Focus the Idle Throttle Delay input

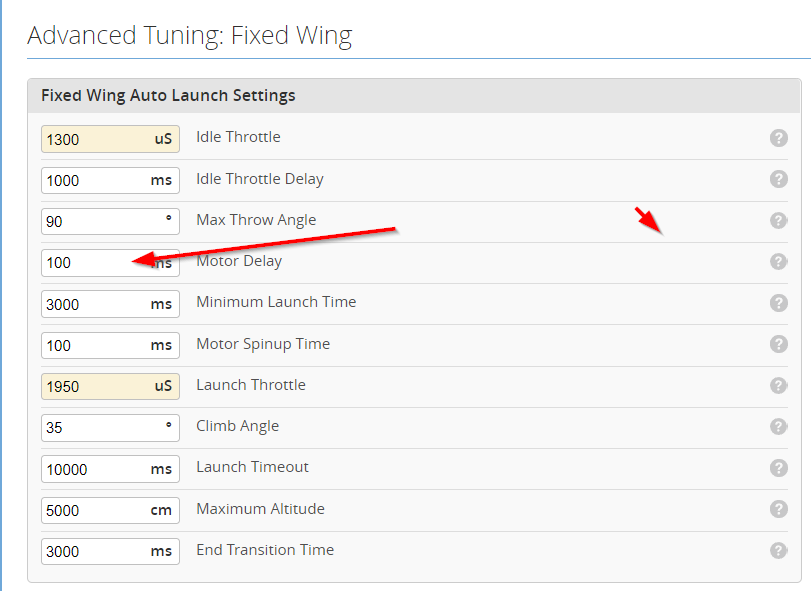coord(110,180)
